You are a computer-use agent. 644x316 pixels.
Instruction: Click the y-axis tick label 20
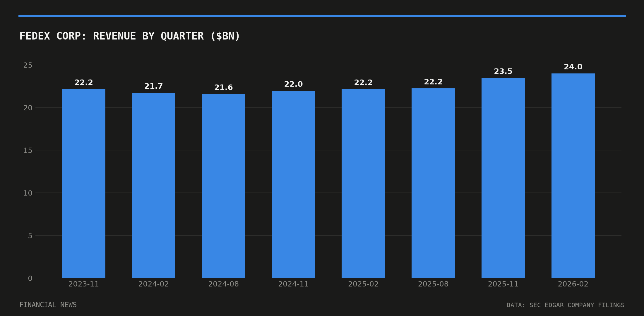[28, 108]
